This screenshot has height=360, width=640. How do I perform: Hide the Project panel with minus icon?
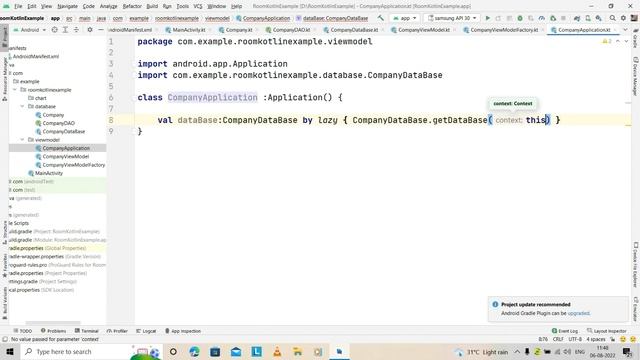pyautogui.click(x=101, y=30)
